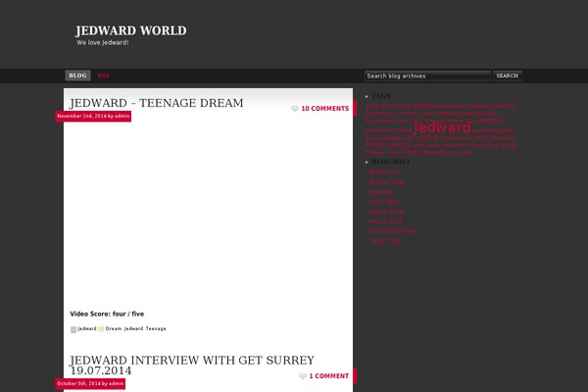Click the comment bubble icon beside 10 Comments
588x392 pixels.
coord(295,109)
